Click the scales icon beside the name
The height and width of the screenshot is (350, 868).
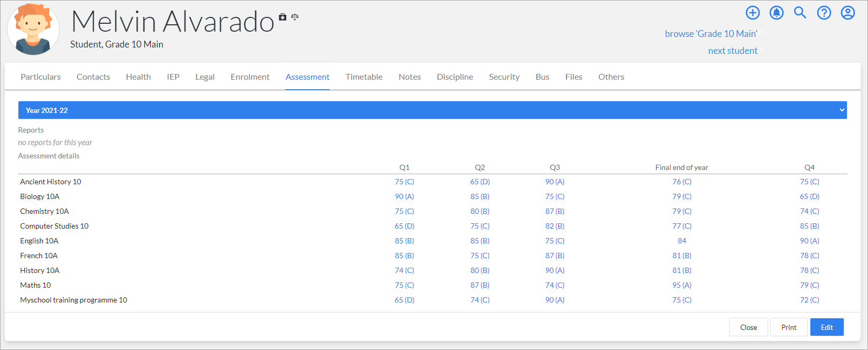click(x=295, y=17)
